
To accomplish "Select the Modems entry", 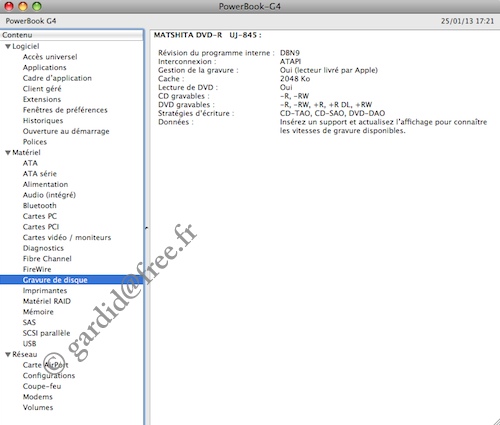I will point(38,397).
